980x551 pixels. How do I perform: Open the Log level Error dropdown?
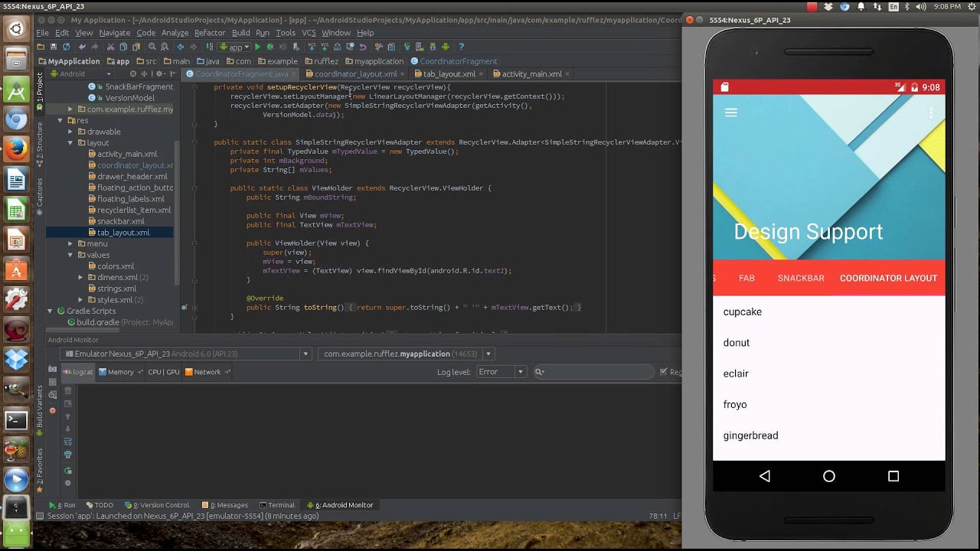(501, 372)
